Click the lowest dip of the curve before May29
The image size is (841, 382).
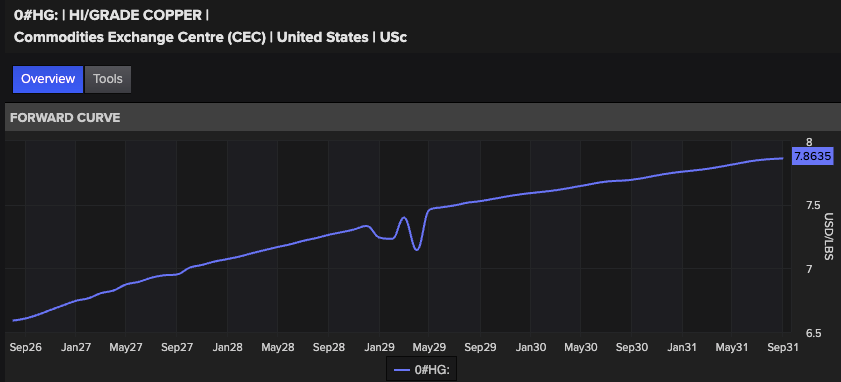tap(417, 249)
